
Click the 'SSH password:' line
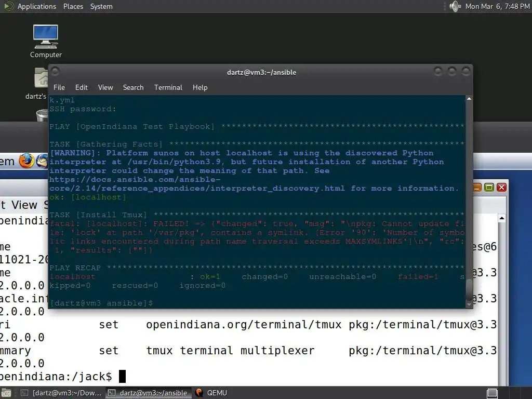pos(83,109)
